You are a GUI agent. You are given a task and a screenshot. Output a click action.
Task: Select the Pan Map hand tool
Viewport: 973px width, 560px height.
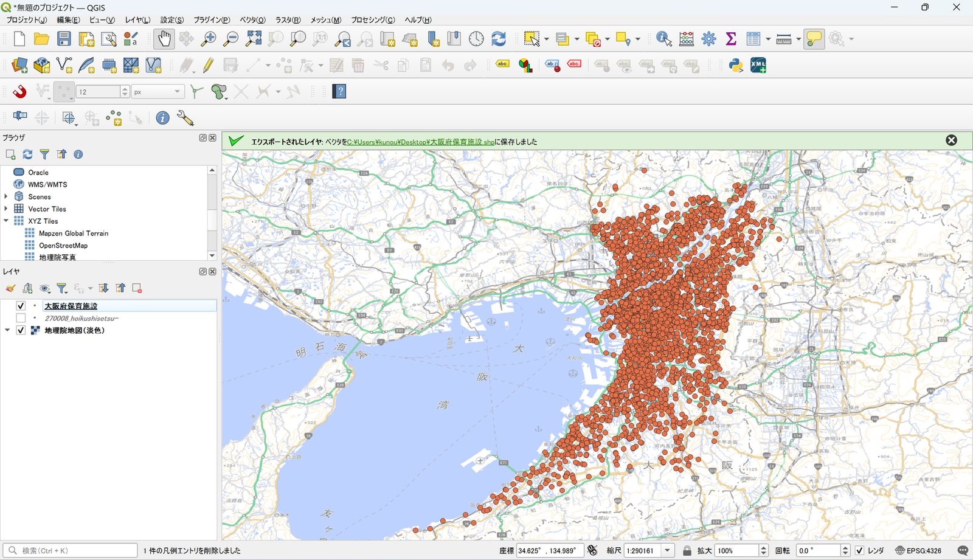point(164,39)
